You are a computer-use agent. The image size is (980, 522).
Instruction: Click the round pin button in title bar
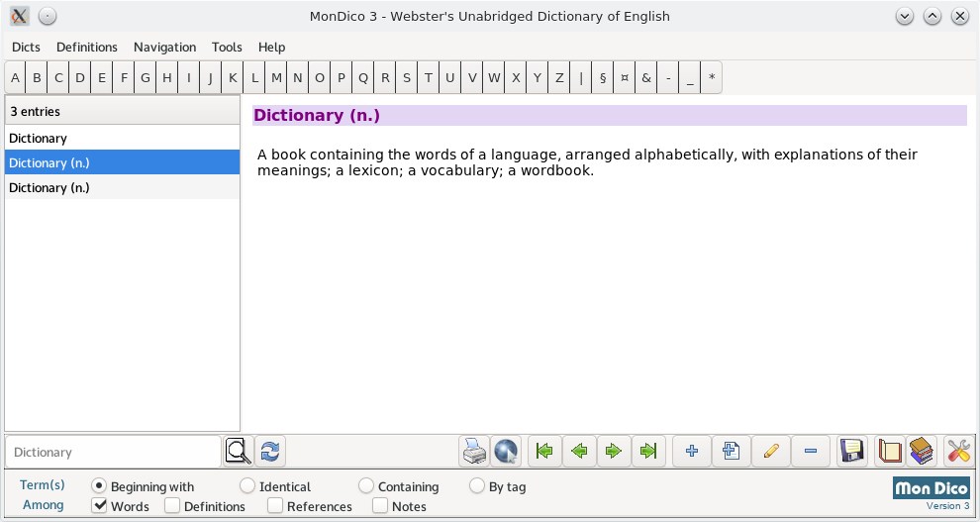point(48,16)
